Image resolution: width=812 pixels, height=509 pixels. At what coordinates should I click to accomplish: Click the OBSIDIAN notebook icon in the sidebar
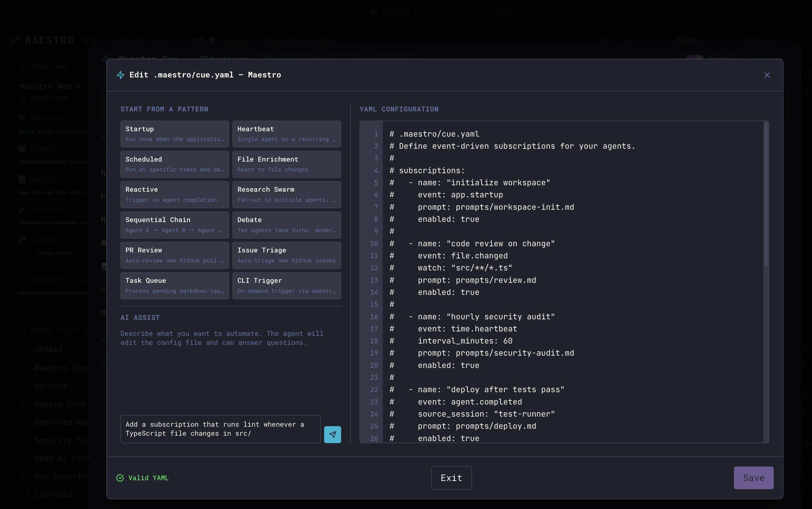tap(22, 118)
